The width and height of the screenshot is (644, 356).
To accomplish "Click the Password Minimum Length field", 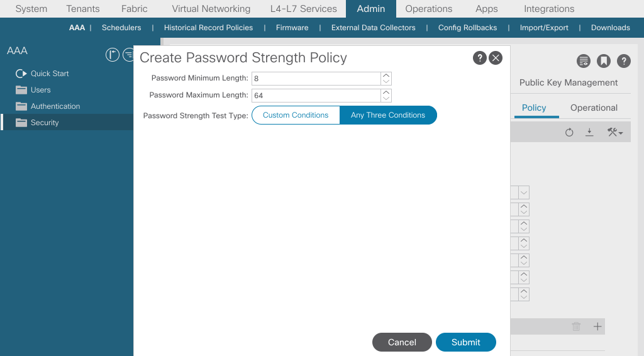I will (x=316, y=79).
